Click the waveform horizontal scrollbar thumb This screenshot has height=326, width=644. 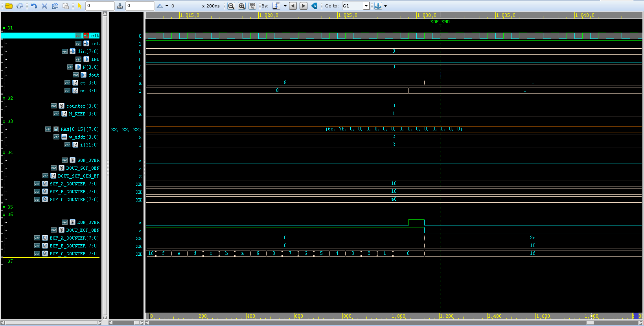(x=590, y=323)
